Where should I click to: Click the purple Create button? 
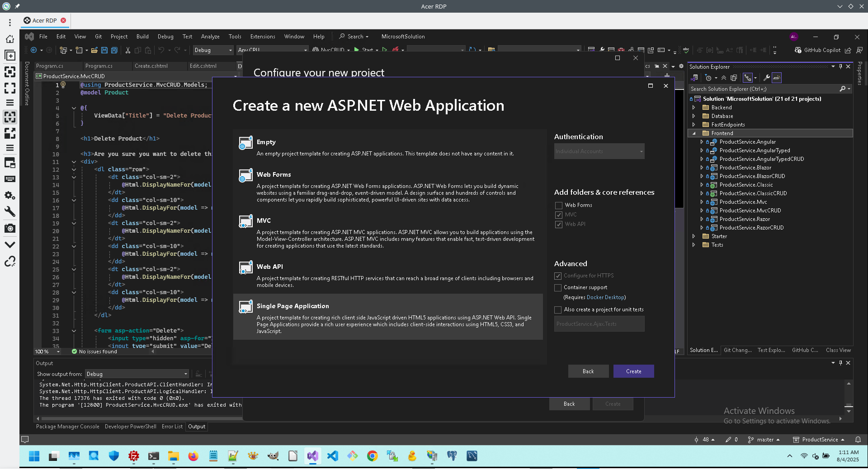[634, 371]
